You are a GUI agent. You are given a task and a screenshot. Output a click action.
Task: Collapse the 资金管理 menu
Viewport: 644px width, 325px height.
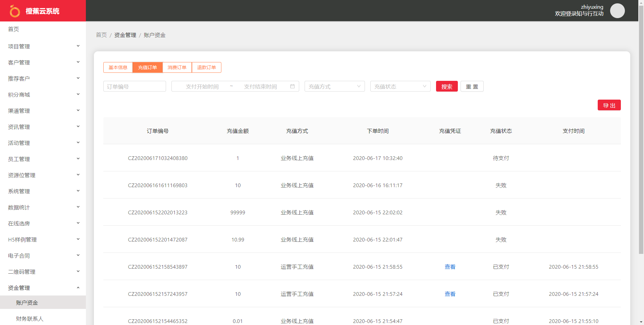click(43, 288)
